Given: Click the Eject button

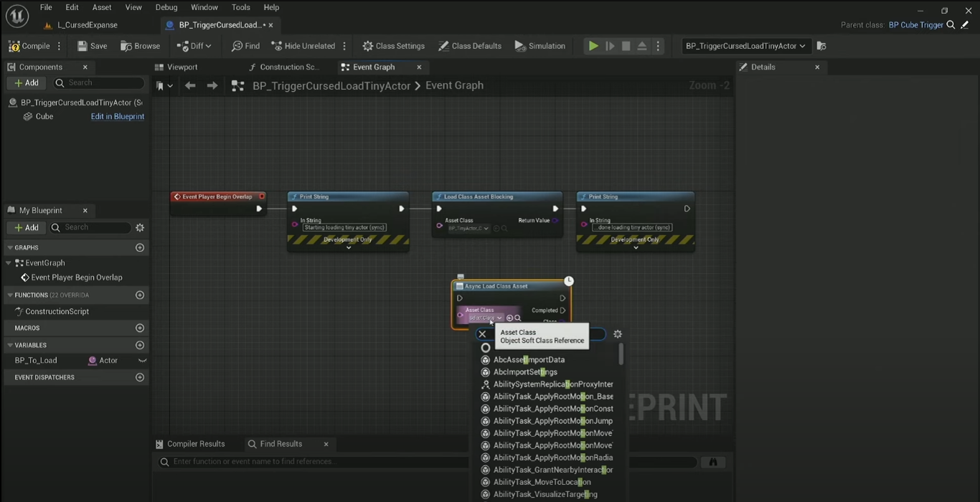Looking at the screenshot, I should [x=642, y=46].
